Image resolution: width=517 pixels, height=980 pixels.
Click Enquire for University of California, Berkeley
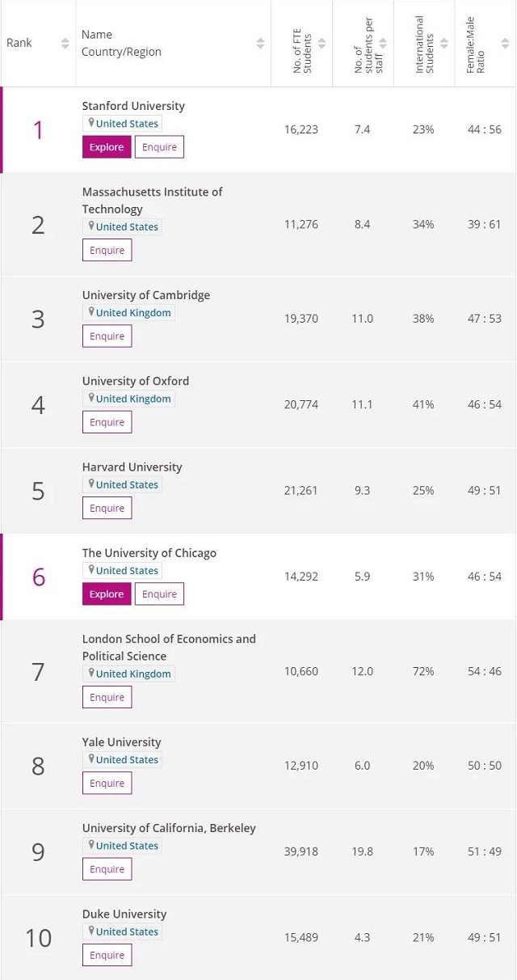tap(107, 868)
